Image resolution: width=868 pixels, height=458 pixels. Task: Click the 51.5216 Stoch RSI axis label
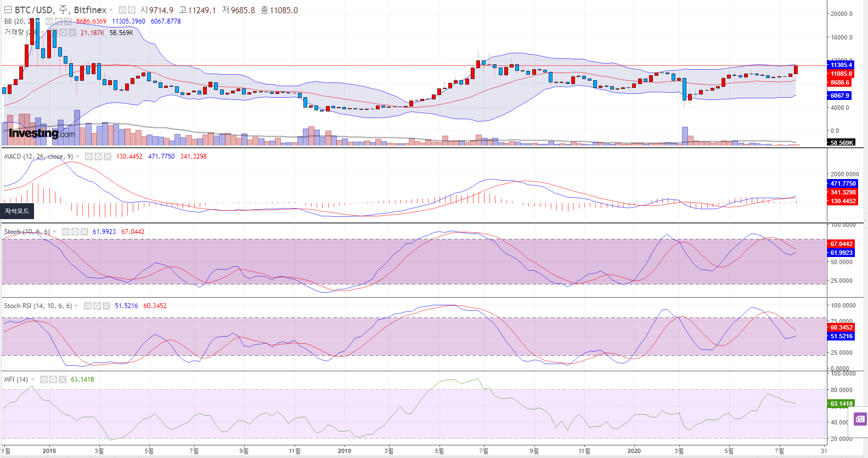point(841,336)
